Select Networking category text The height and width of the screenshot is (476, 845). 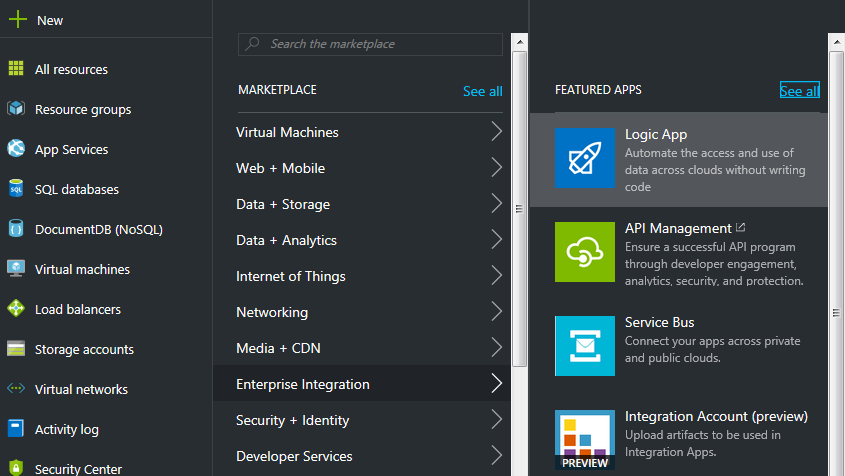point(272,312)
